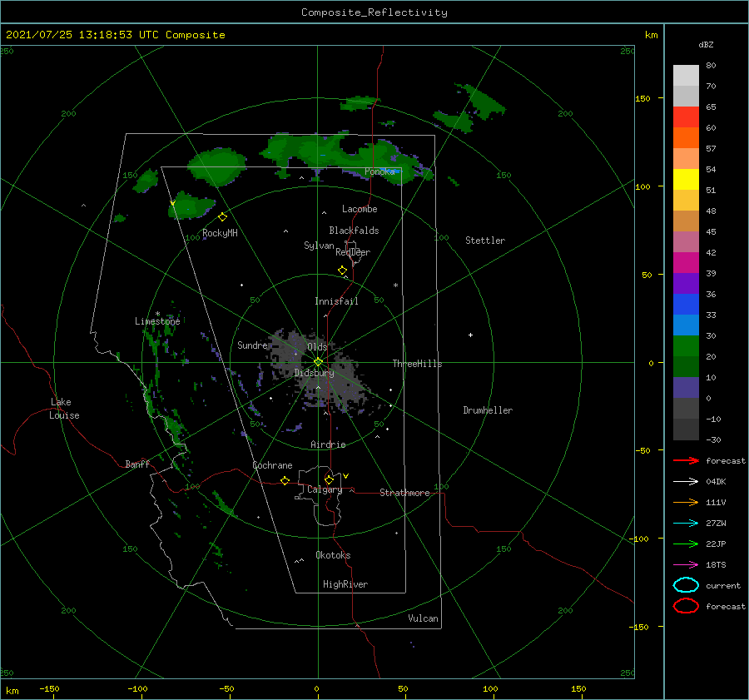Click the RedDeer city label
Image resolution: width=749 pixels, height=700 pixels.
(353, 252)
